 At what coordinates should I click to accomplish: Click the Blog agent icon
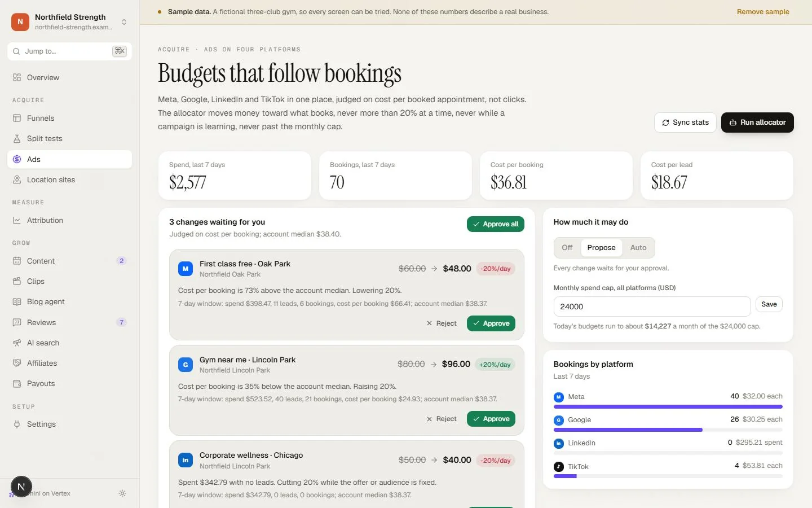click(17, 301)
